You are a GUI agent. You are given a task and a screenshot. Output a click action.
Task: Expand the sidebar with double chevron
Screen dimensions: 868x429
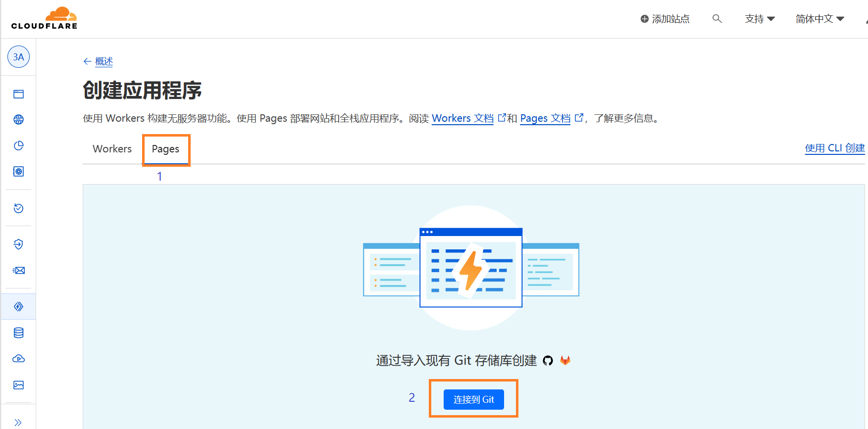point(18,422)
